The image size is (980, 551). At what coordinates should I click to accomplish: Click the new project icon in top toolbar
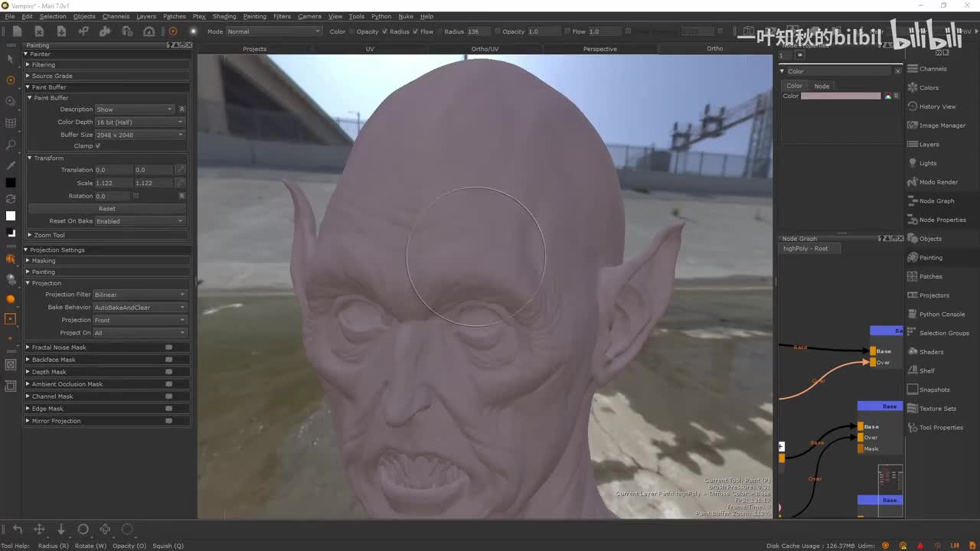pos(17,31)
